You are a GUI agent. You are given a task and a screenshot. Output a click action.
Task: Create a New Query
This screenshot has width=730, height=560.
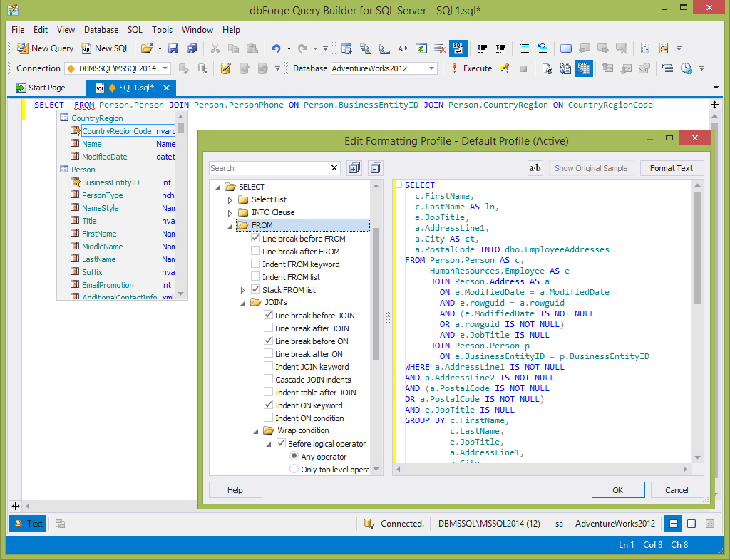(x=44, y=48)
